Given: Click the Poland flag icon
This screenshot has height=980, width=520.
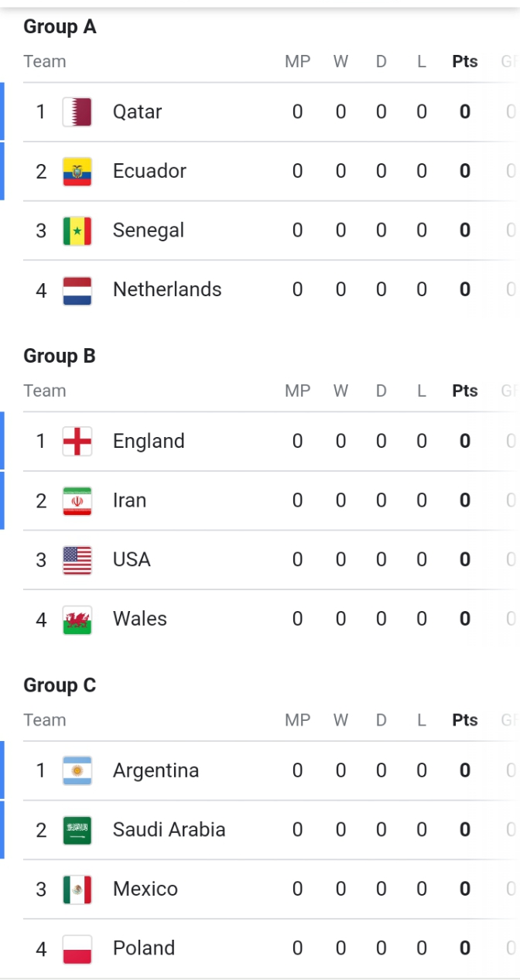Looking at the screenshot, I should pos(77,949).
